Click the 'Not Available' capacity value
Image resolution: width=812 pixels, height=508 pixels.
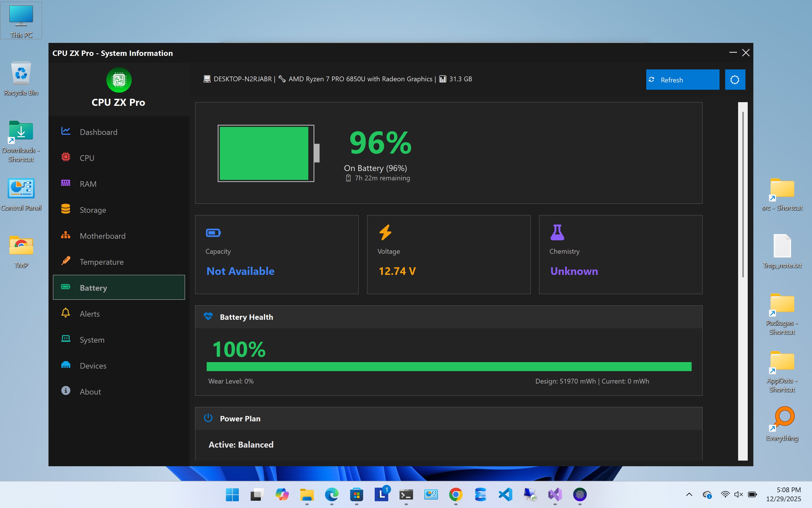pyautogui.click(x=240, y=271)
